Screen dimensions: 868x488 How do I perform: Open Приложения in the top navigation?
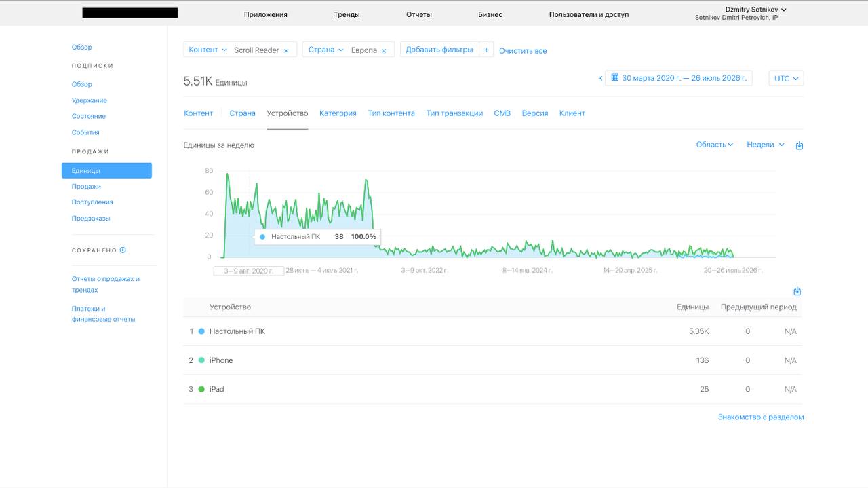266,14
